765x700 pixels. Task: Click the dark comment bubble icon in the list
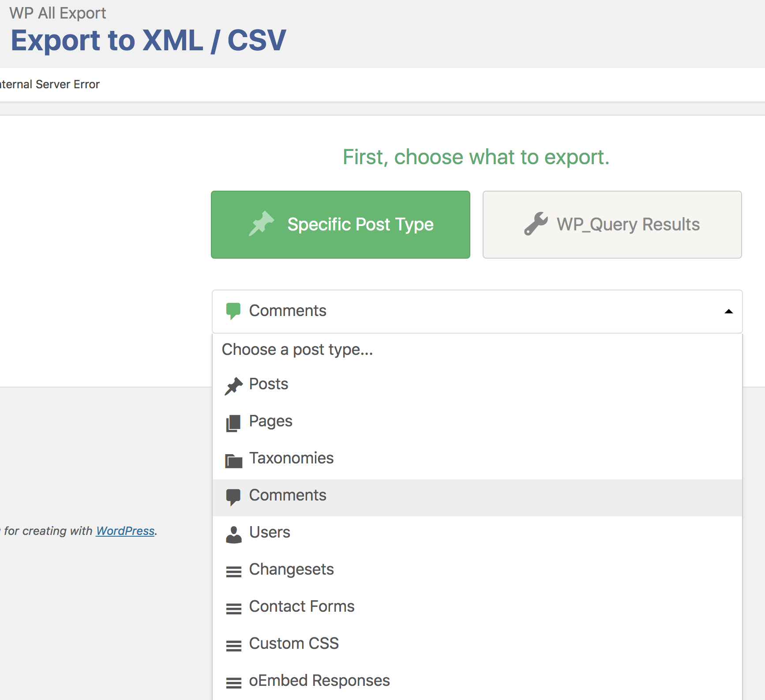pyautogui.click(x=233, y=497)
